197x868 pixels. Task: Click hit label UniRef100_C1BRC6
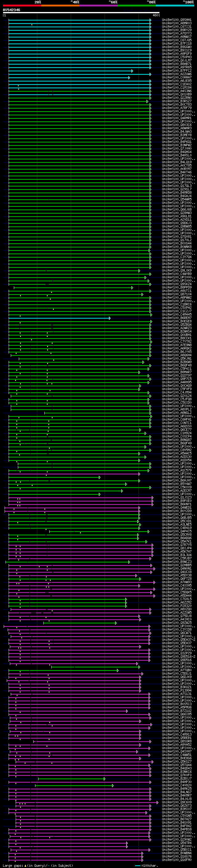click(x=177, y=304)
